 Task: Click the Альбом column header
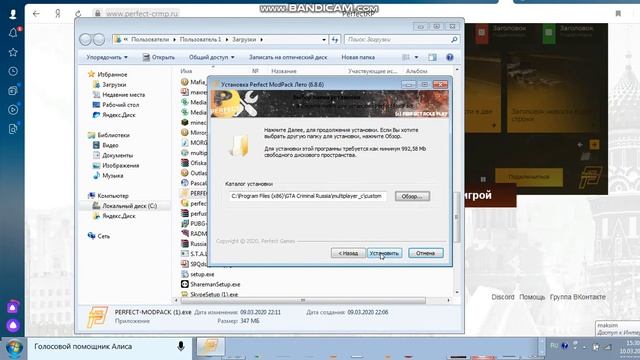pos(416,71)
